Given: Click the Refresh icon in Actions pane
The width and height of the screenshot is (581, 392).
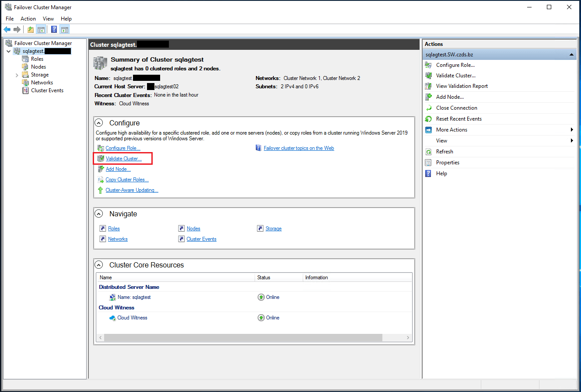Looking at the screenshot, I should point(428,152).
